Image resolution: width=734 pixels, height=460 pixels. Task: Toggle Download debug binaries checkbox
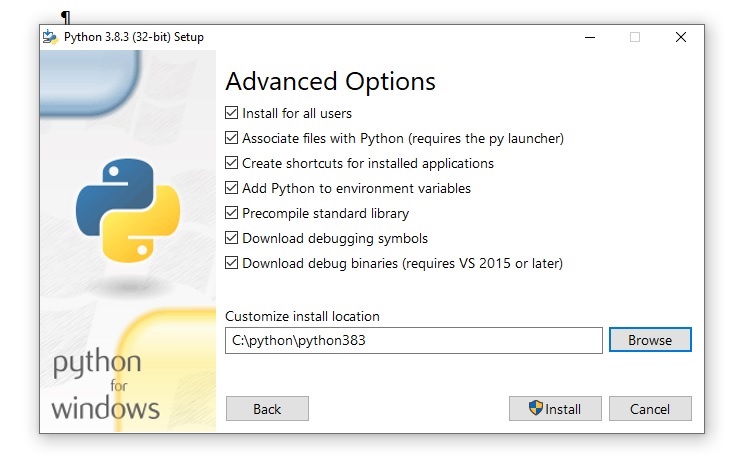231,263
